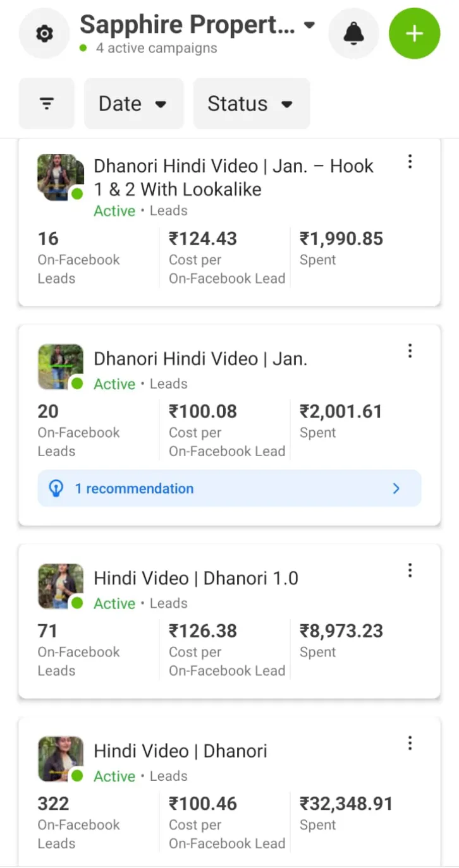Open three-dot menu for Hook 1 & 2 campaign
Image resolution: width=459 pixels, height=868 pixels.
click(x=410, y=162)
